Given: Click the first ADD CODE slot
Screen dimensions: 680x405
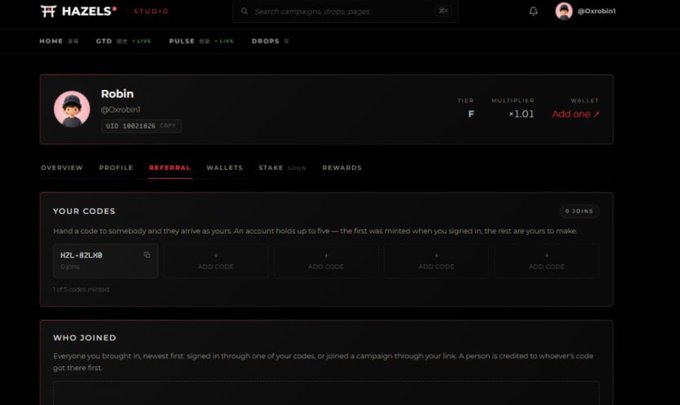Looking at the screenshot, I should click(216, 261).
